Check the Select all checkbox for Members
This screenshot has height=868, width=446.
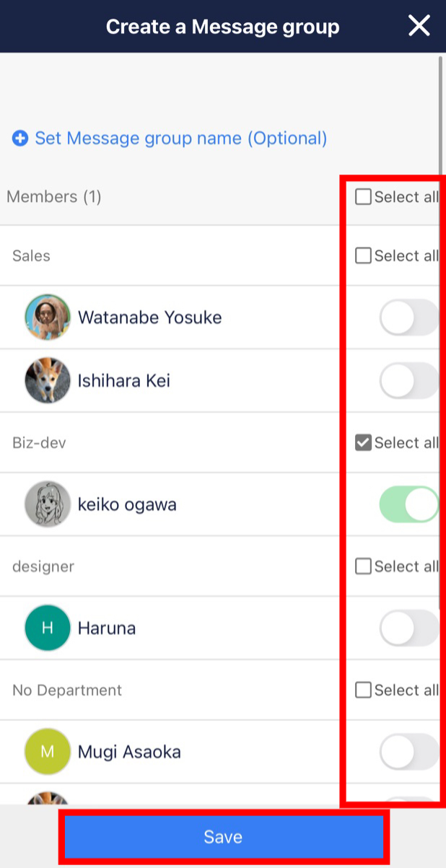363,196
